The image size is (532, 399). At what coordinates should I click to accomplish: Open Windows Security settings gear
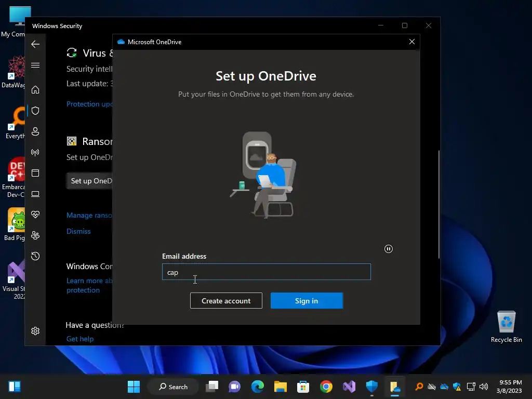tap(35, 331)
